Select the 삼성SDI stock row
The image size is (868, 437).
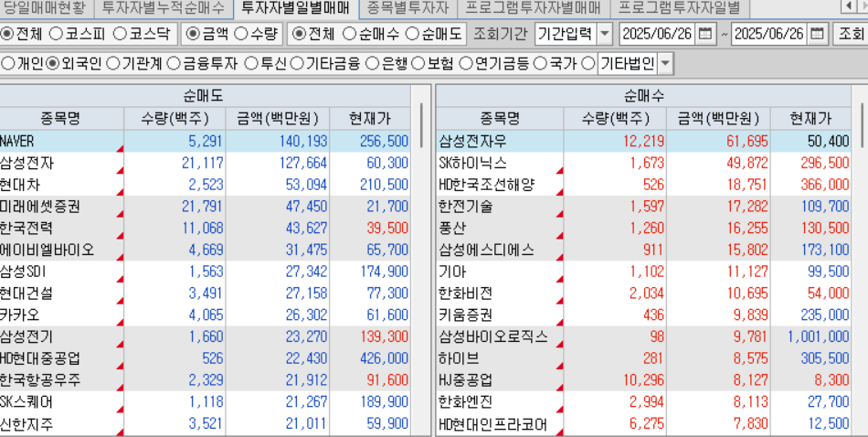pyautogui.click(x=205, y=272)
